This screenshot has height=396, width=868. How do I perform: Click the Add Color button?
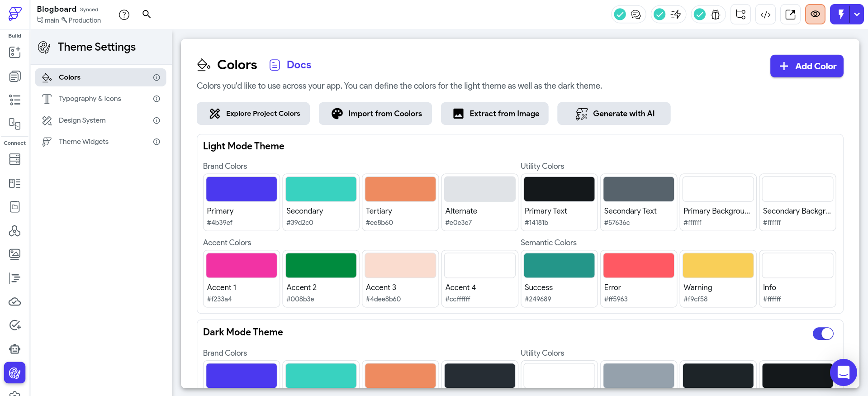806,66
